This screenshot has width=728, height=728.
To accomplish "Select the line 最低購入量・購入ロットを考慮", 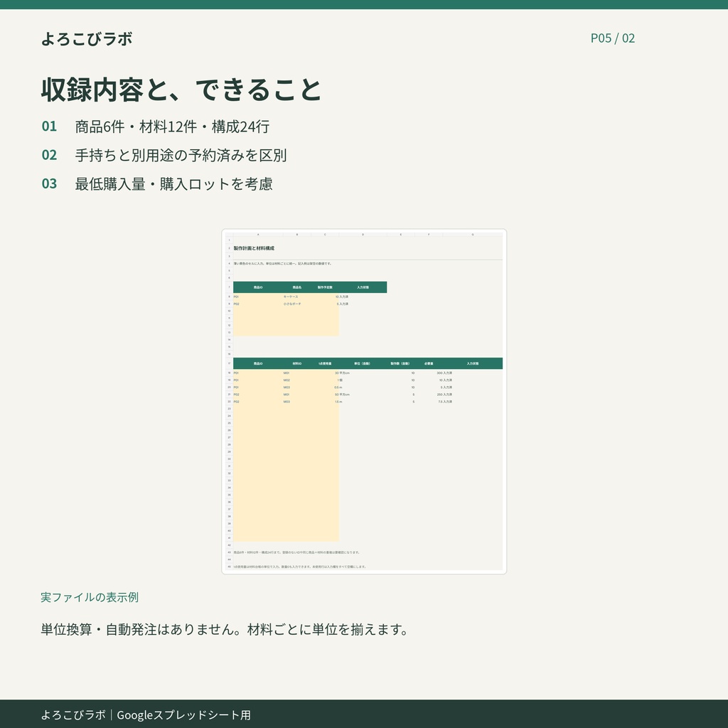I will click(173, 184).
